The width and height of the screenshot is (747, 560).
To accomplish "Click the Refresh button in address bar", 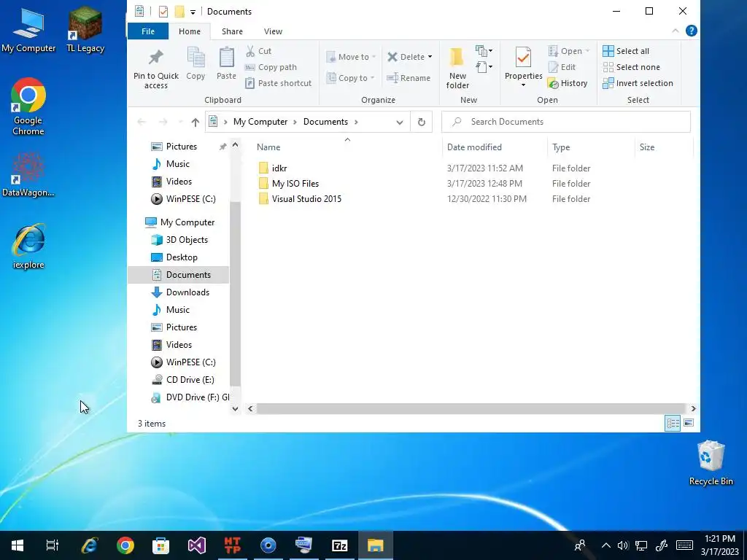I will click(421, 122).
